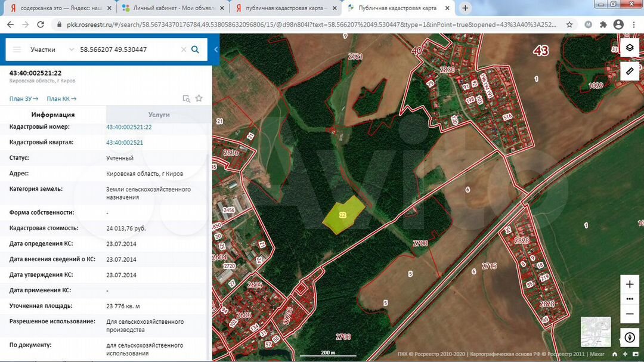Zoom in on the map
Image resolution: width=644 pixels, height=362 pixels.
tap(630, 284)
